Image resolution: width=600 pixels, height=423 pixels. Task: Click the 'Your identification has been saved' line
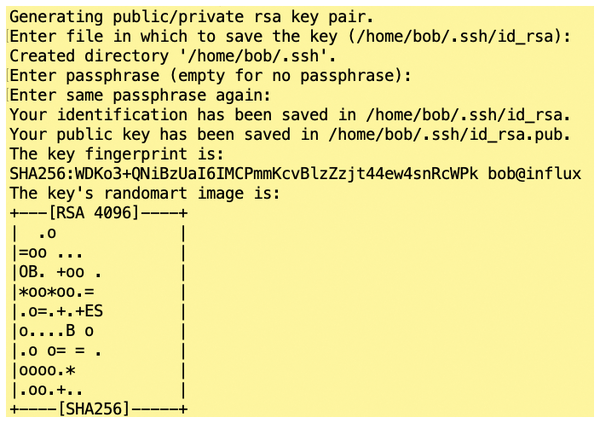point(290,115)
